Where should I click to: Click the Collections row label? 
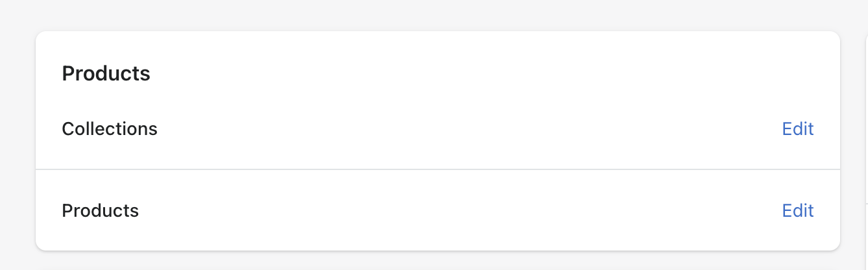pos(110,129)
